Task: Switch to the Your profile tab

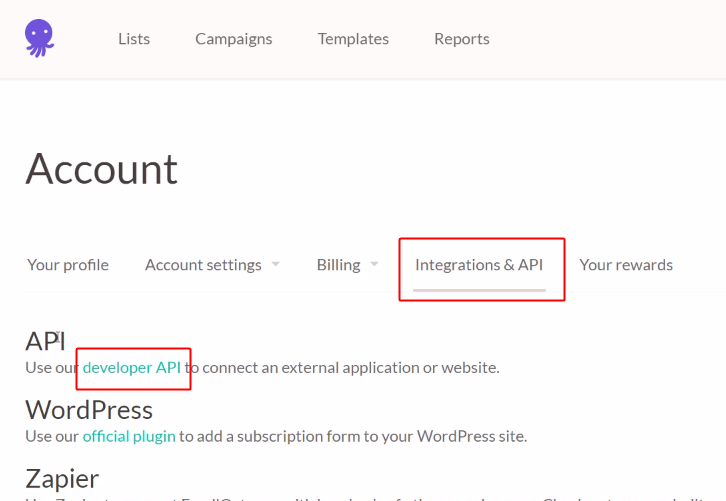Action: (68, 265)
